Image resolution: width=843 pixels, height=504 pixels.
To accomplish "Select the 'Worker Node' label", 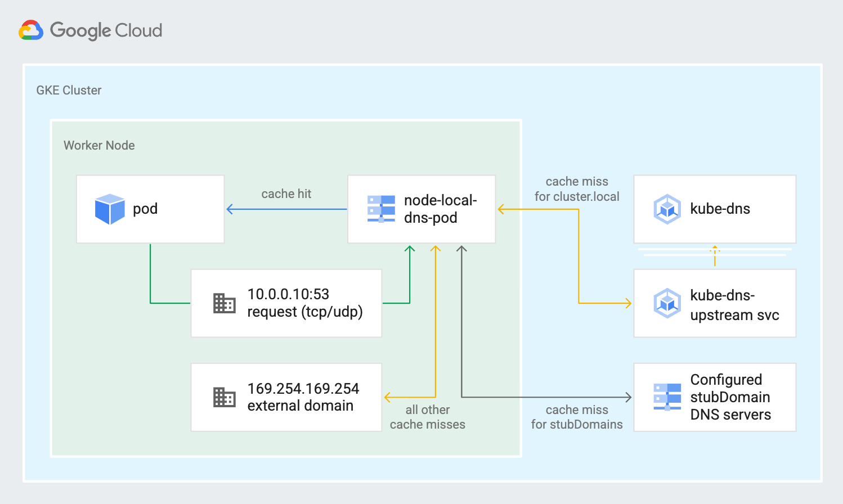I will tap(99, 146).
